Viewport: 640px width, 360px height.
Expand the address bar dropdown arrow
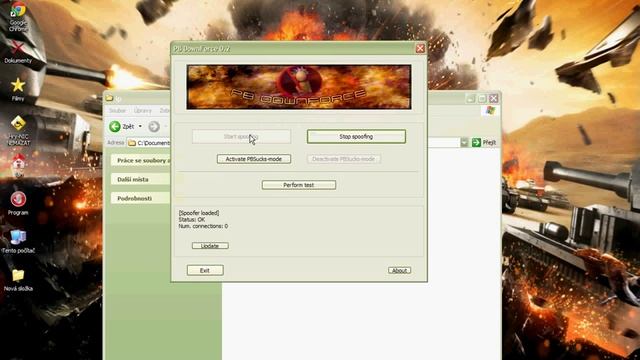pos(464,142)
